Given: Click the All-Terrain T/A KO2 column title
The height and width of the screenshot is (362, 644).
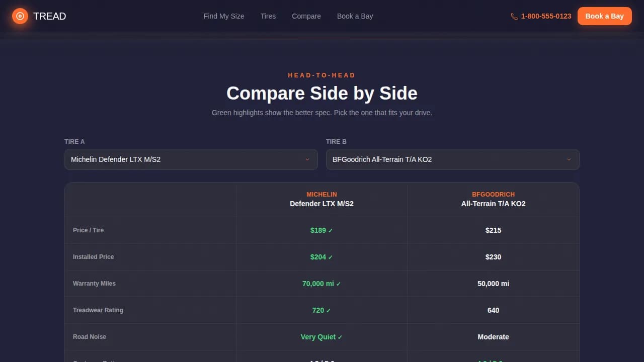Looking at the screenshot, I should coord(493,204).
